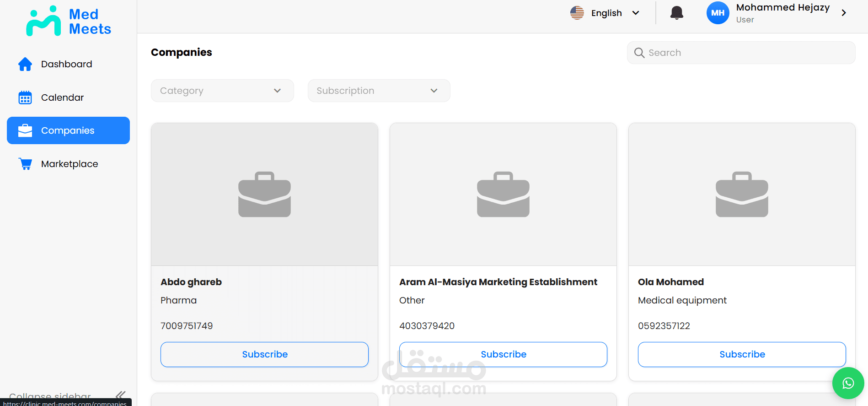Expand the English language selector
This screenshot has width=868, height=406.
635,13
